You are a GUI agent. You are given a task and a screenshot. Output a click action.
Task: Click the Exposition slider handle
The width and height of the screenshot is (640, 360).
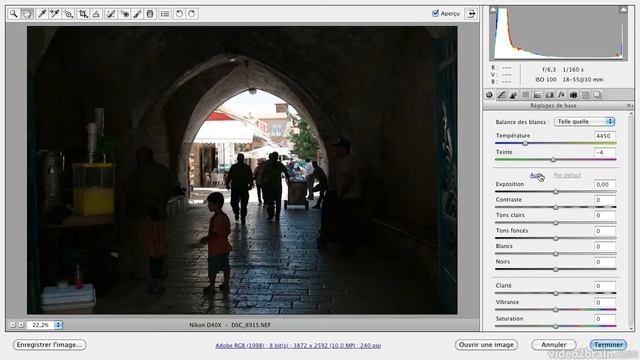[x=556, y=192]
